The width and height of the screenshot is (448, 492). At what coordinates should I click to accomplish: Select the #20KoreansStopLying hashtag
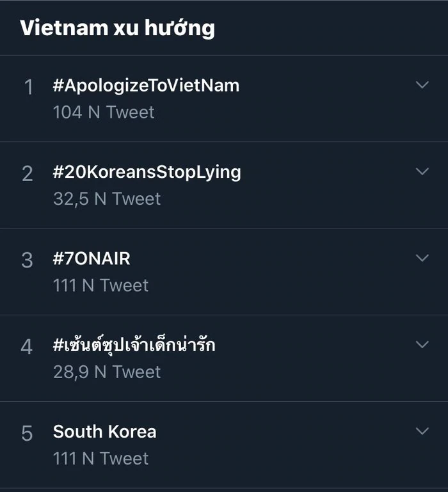(x=147, y=172)
